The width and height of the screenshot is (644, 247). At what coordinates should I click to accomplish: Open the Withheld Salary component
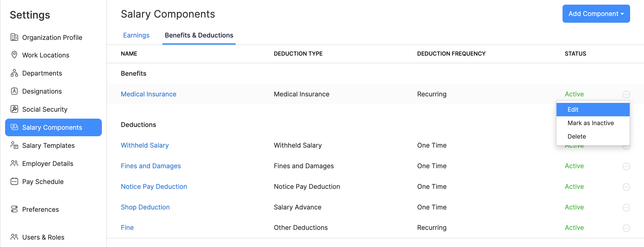pos(145,145)
